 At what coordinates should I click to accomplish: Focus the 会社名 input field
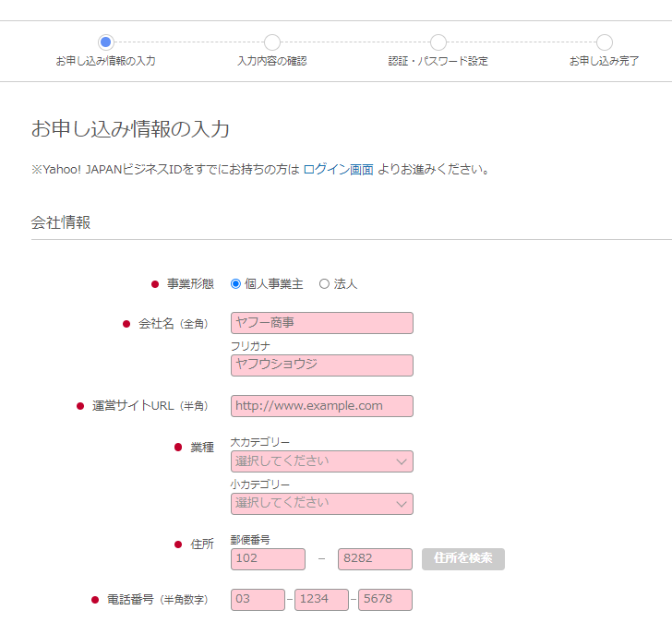(321, 323)
